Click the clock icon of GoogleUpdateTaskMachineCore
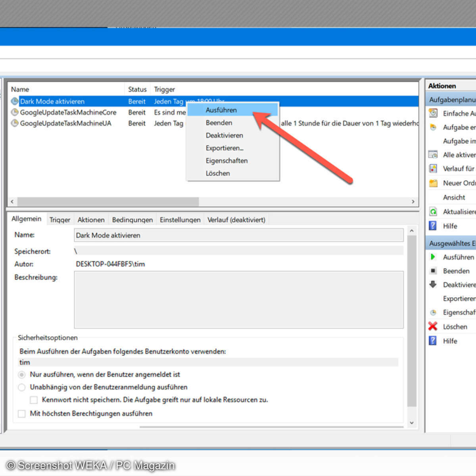 coord(15,112)
